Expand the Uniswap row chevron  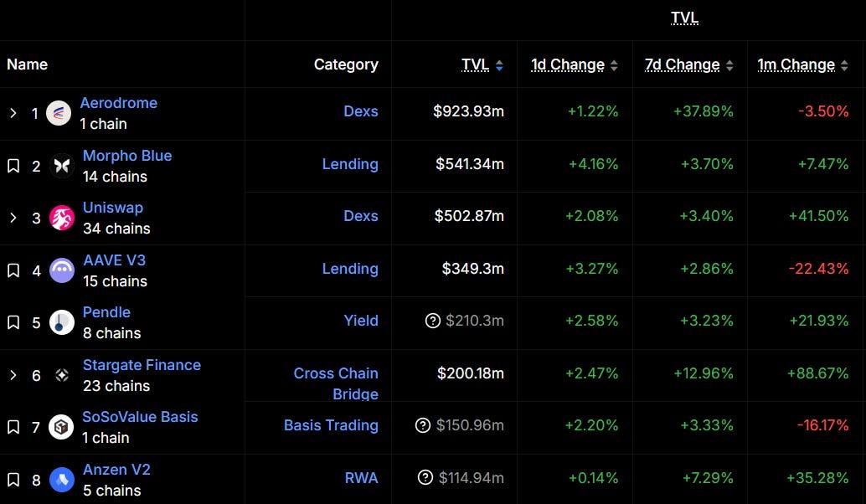click(x=13, y=218)
